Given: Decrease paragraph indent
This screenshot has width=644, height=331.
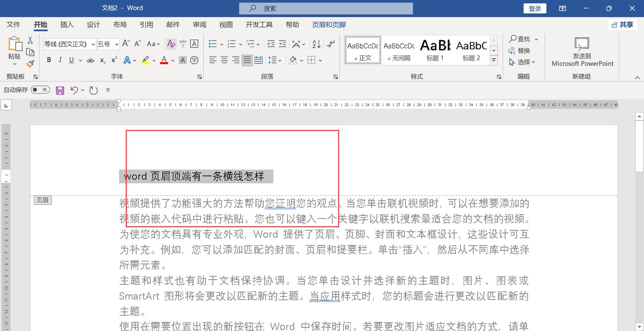Looking at the screenshot, I should tap(271, 43).
